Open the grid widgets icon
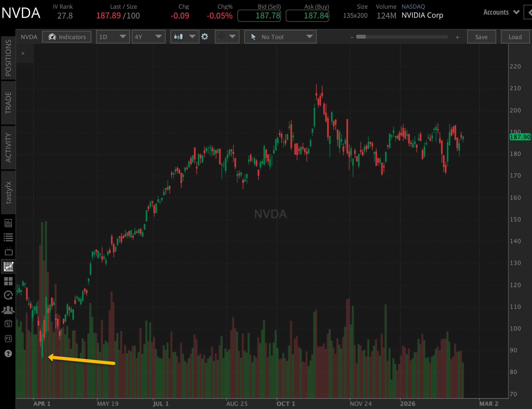 (x=8, y=281)
